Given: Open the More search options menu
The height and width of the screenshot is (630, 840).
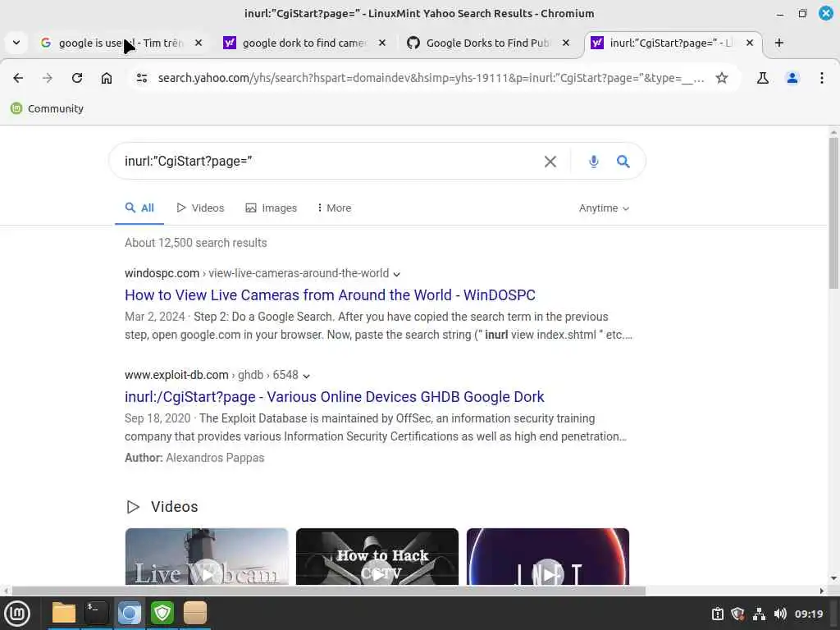Looking at the screenshot, I should [x=334, y=208].
